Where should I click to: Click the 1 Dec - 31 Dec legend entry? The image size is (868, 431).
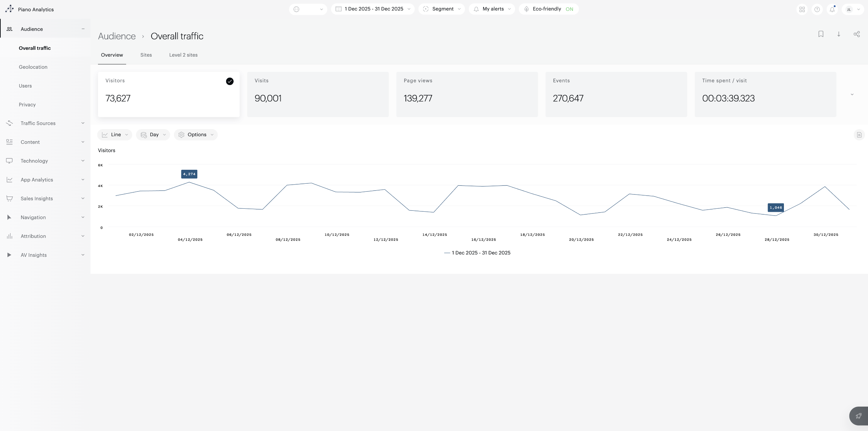point(477,253)
